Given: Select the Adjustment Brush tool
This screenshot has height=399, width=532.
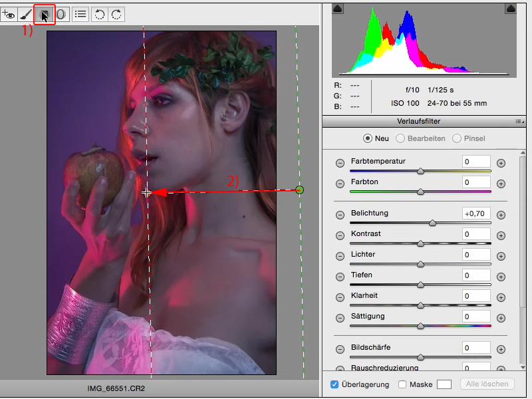Looking at the screenshot, I should point(26,14).
